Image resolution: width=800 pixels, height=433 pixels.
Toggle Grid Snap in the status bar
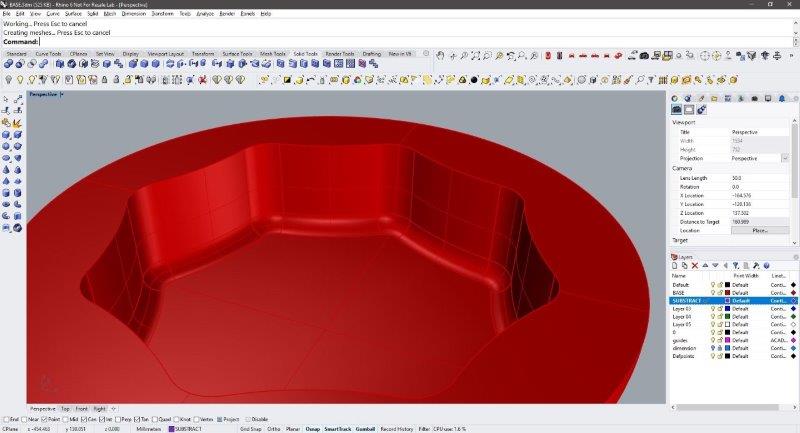point(251,429)
